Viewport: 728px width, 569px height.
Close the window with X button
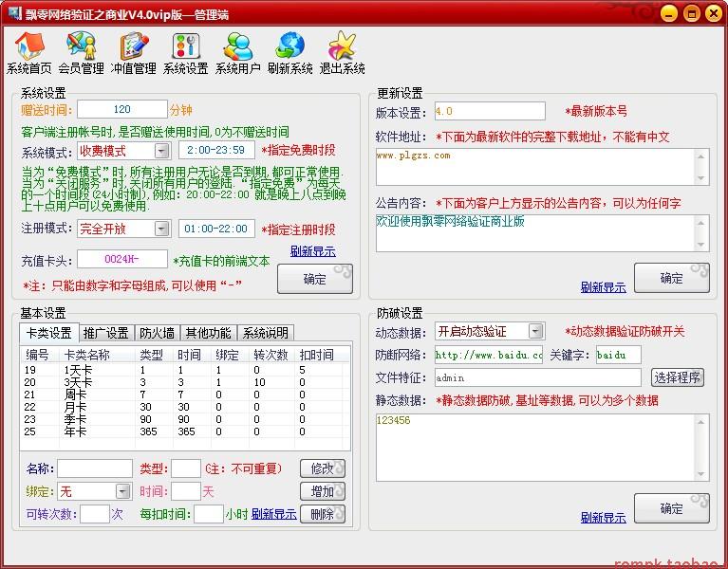pyautogui.click(x=713, y=13)
